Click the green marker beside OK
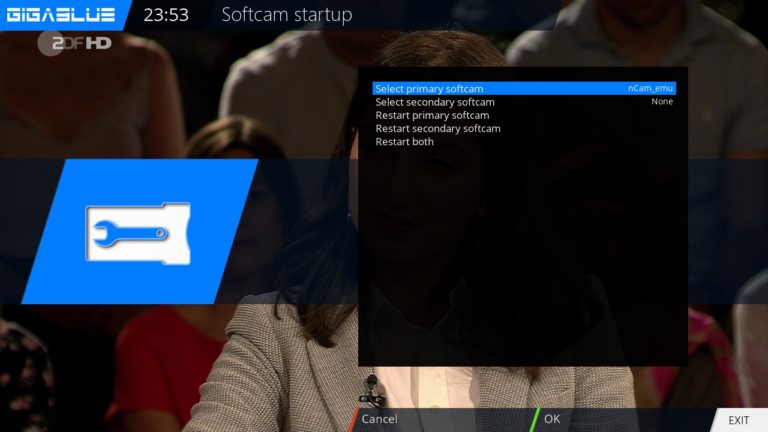Image resolution: width=768 pixels, height=432 pixels. click(x=535, y=419)
